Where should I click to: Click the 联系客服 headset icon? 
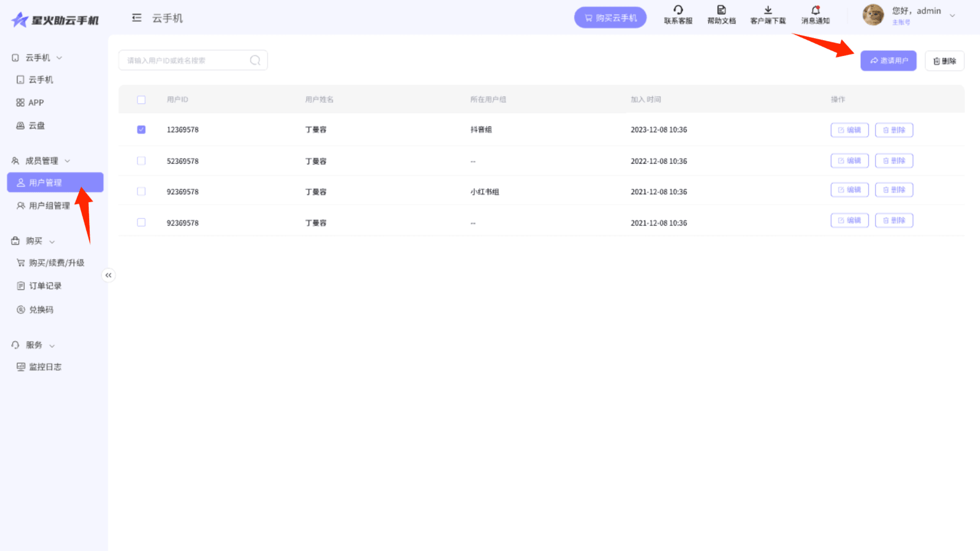coord(678,10)
